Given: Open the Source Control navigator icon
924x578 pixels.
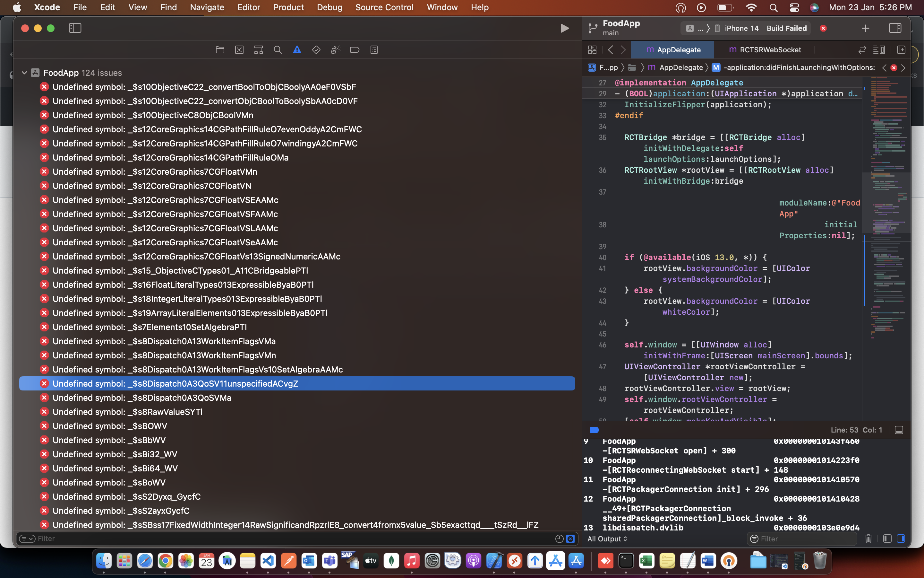Looking at the screenshot, I should pos(239,50).
